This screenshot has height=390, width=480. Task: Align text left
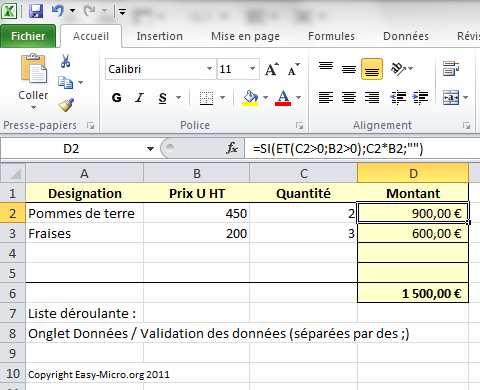pyautogui.click(x=326, y=98)
